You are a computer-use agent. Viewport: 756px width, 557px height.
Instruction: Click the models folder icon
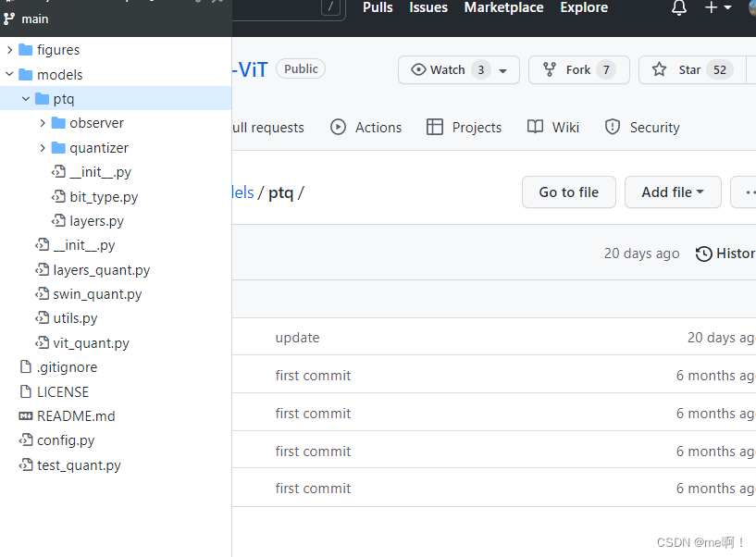[25, 74]
